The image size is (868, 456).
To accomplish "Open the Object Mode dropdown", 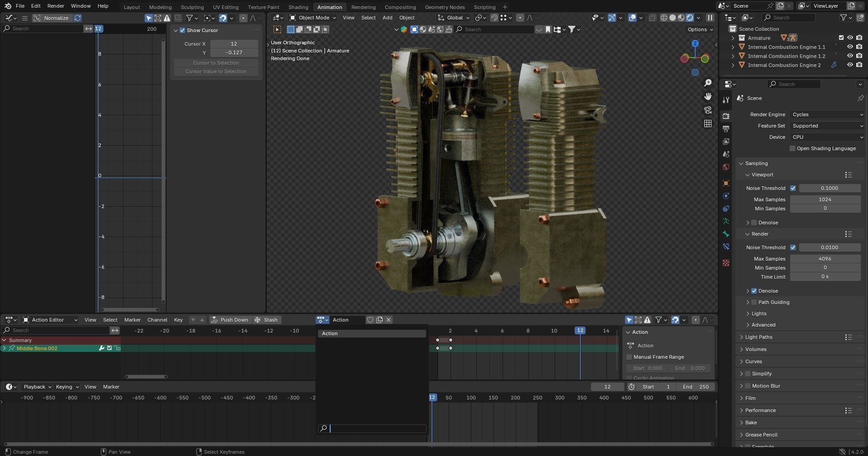I will point(313,18).
